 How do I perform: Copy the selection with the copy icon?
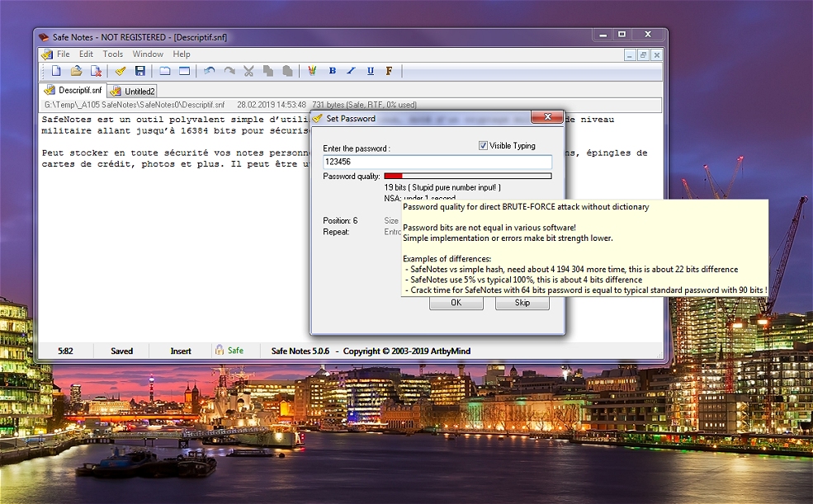pos(268,71)
